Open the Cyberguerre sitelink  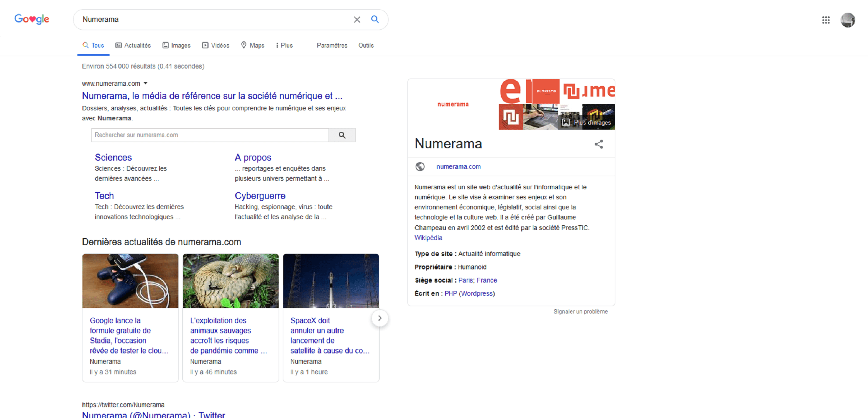coord(260,195)
